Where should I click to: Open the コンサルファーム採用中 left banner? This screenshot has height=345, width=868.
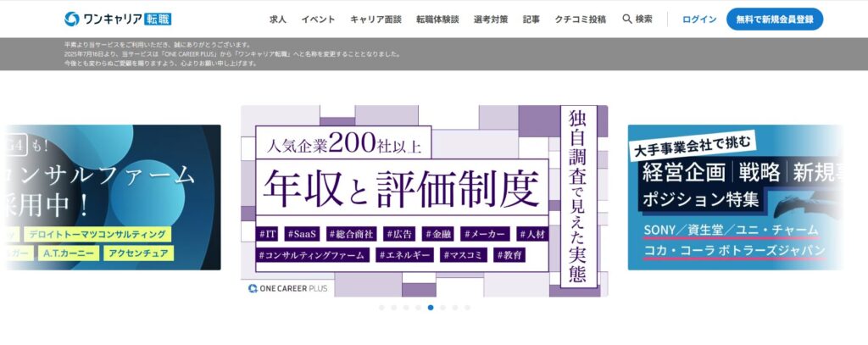[113, 198]
